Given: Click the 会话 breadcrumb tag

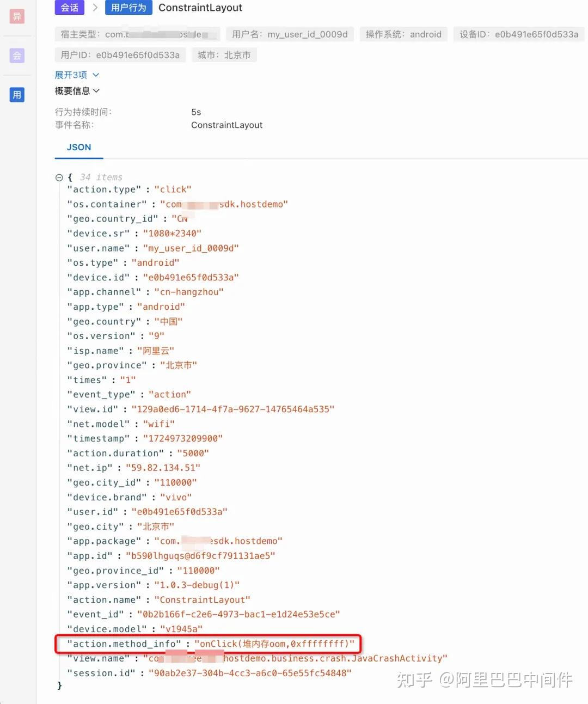Looking at the screenshot, I should coord(70,8).
